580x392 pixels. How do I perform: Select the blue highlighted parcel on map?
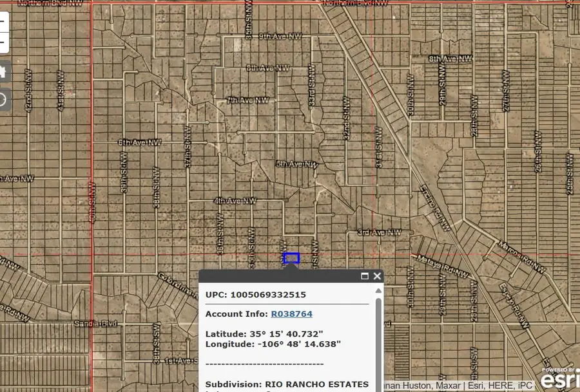(291, 258)
